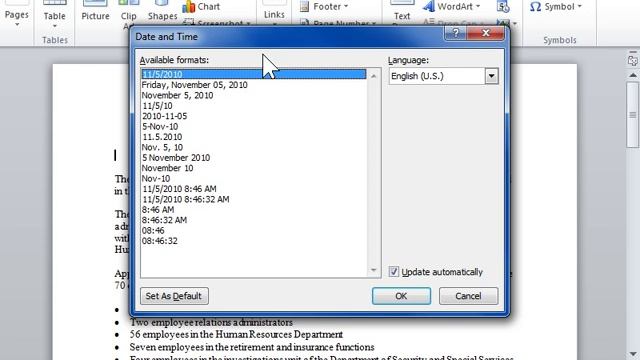Screen dimensions: 640x360
Task: Insert a Chart from ribbon
Action: pos(201,7)
